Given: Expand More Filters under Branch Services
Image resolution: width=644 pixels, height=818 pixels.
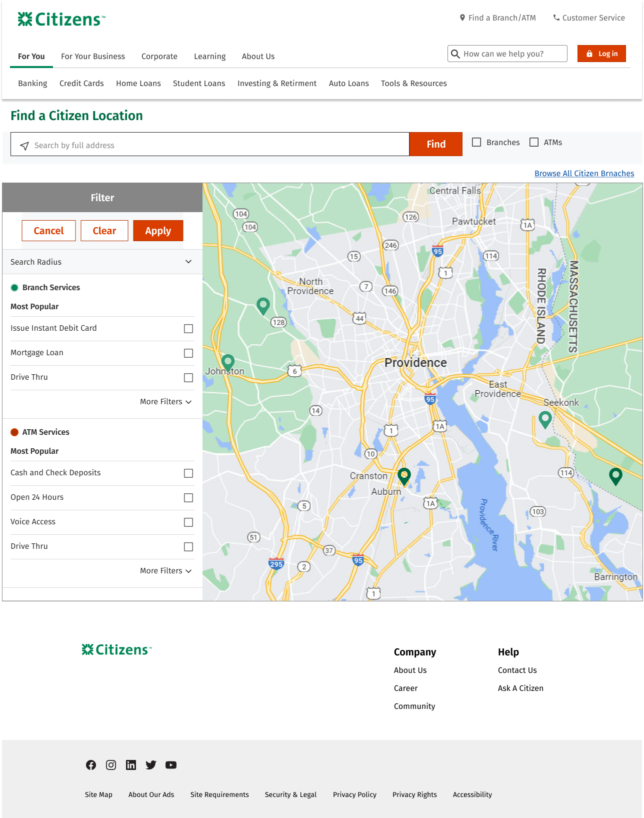Looking at the screenshot, I should 165,402.
